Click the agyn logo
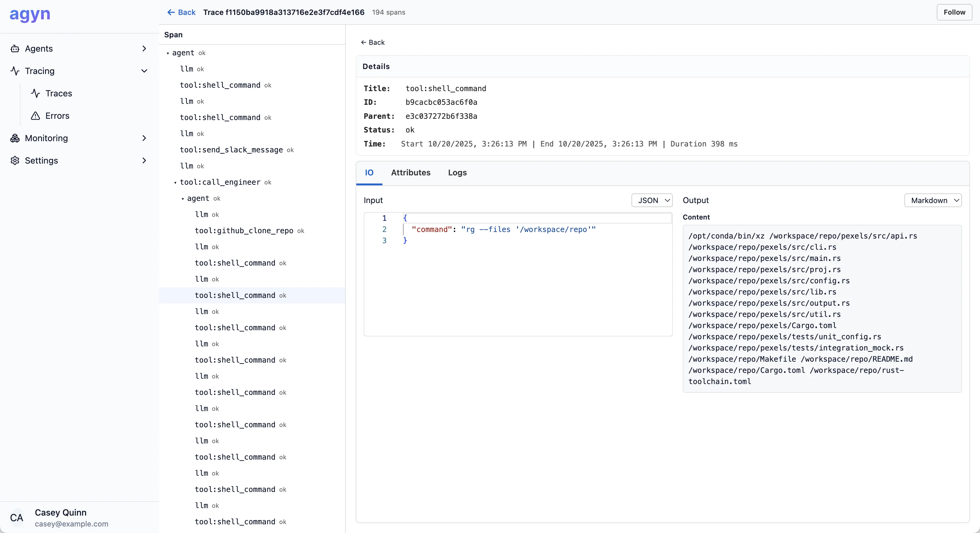The height and width of the screenshot is (533, 980). click(x=30, y=14)
